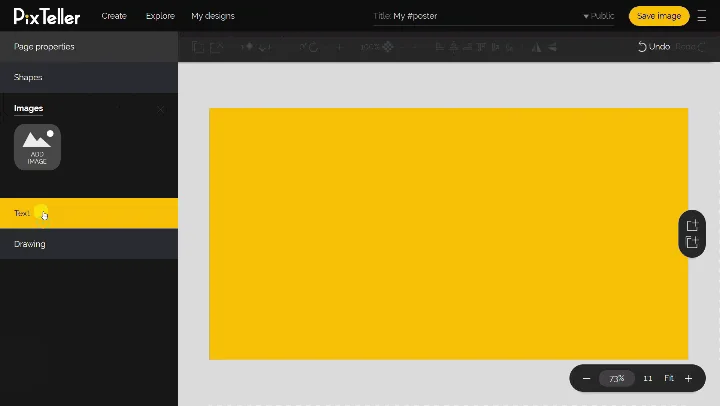Viewport: 720px width, 406px height.
Task: Zoom out with the minus icon
Action: click(x=586, y=379)
